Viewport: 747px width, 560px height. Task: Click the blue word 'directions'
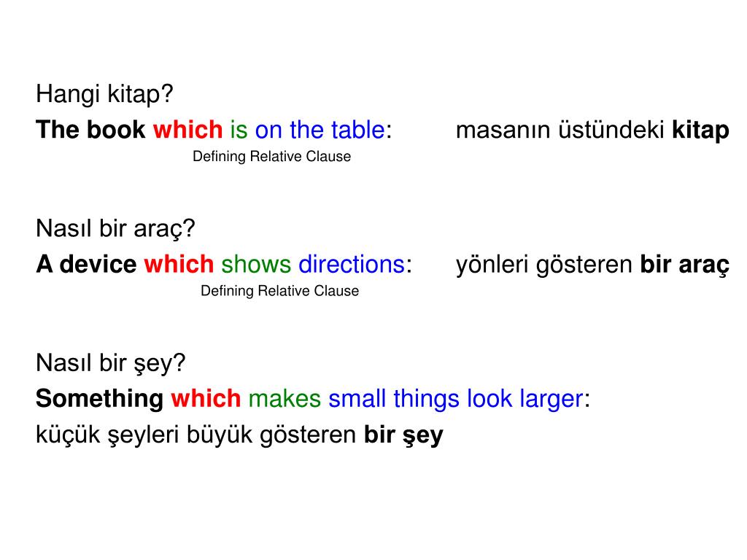pyautogui.click(x=352, y=264)
